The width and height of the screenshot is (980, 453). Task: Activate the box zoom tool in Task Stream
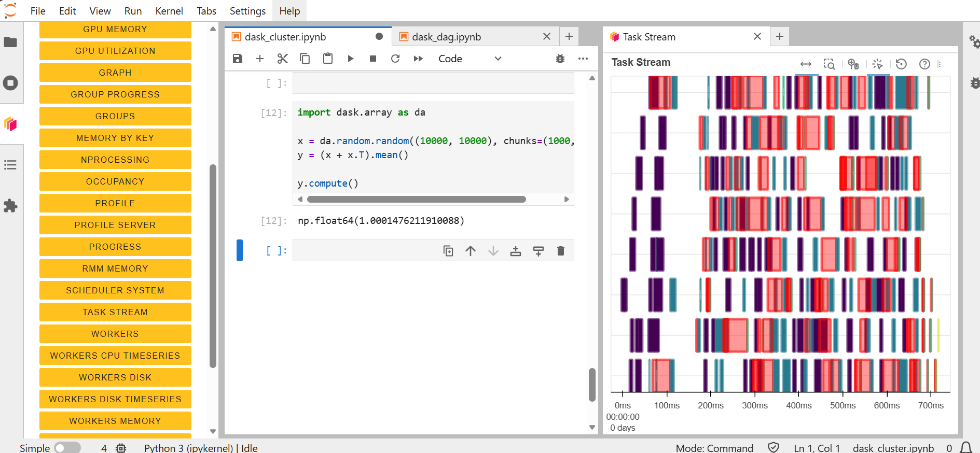(830, 64)
